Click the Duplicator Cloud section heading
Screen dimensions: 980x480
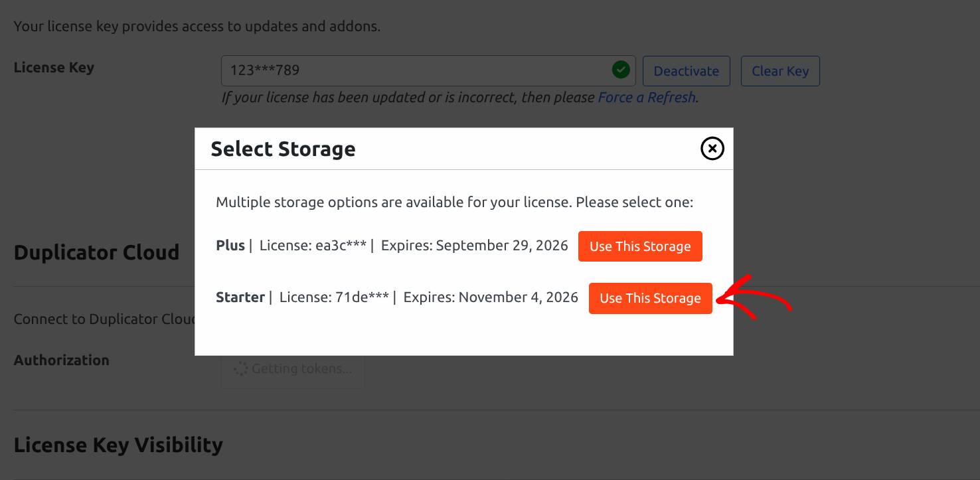tap(97, 252)
